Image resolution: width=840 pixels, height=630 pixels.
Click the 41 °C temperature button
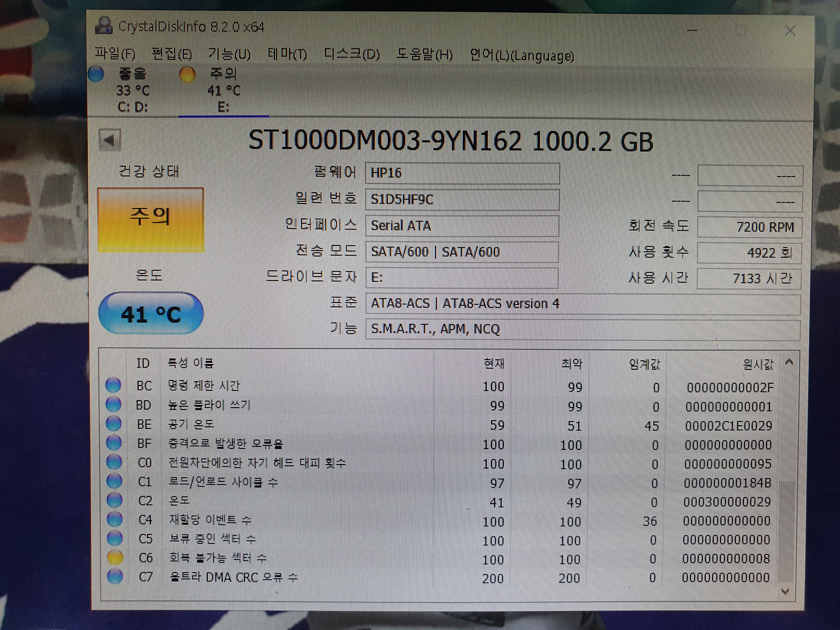(151, 314)
